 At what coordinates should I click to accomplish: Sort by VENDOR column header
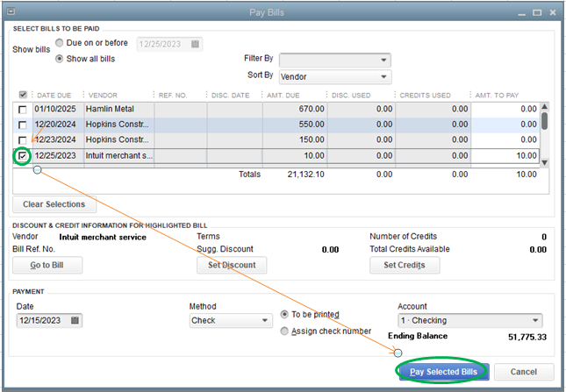(103, 96)
